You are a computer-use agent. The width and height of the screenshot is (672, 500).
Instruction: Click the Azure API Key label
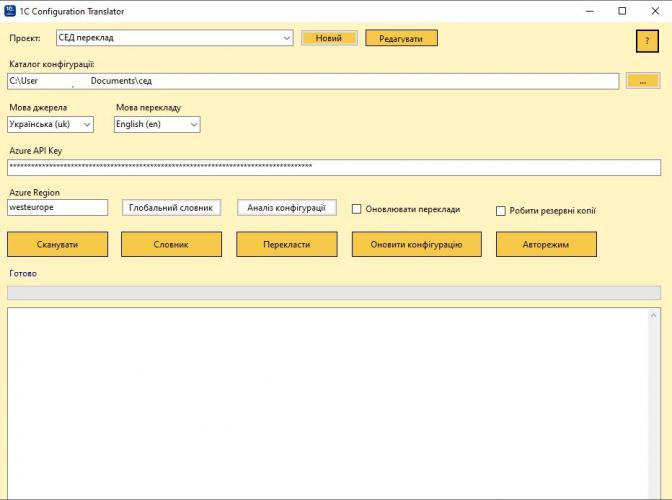[36, 151]
